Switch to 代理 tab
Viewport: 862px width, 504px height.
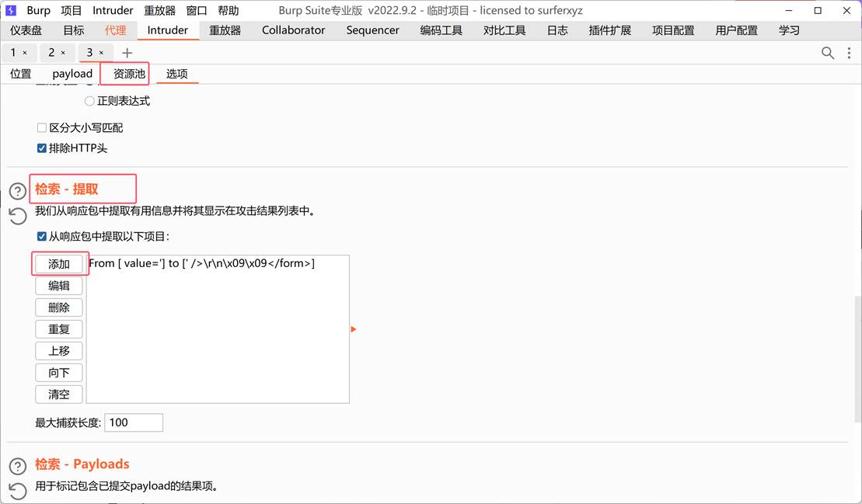[116, 30]
